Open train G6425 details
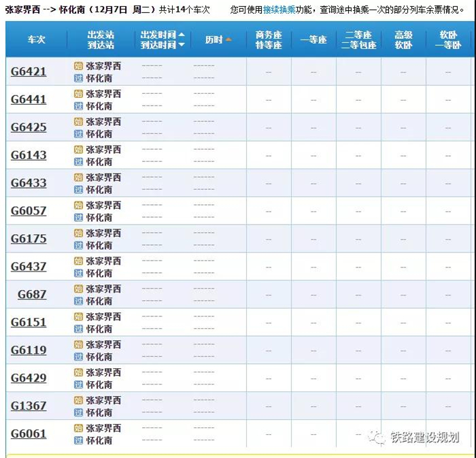The image size is (476, 458). pyautogui.click(x=29, y=127)
